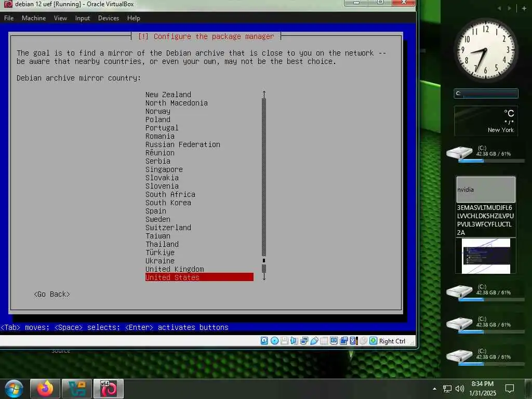Viewport: 532px width, 399px height.
Task: Open the Windows Start orb
Action: pyautogui.click(x=14, y=389)
